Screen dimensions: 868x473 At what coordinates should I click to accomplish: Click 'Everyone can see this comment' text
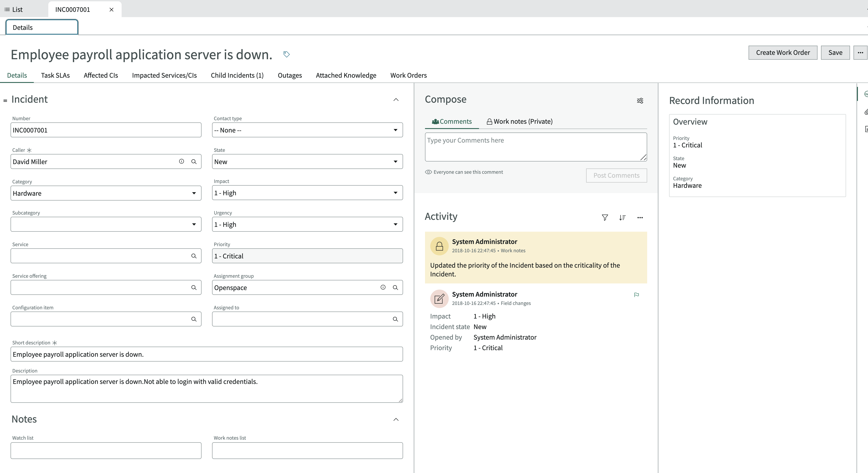468,172
